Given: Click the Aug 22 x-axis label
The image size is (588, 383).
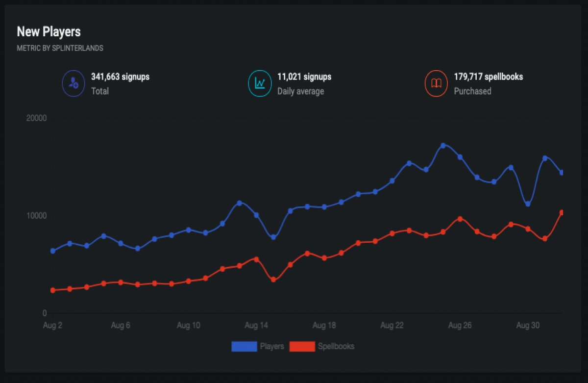Looking at the screenshot, I should 392,325.
